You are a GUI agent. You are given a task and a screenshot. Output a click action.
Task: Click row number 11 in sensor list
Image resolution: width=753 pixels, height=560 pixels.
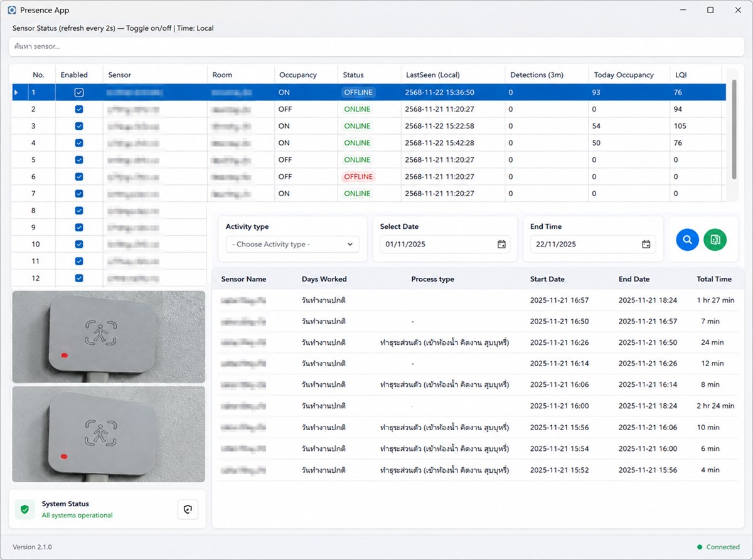point(35,262)
